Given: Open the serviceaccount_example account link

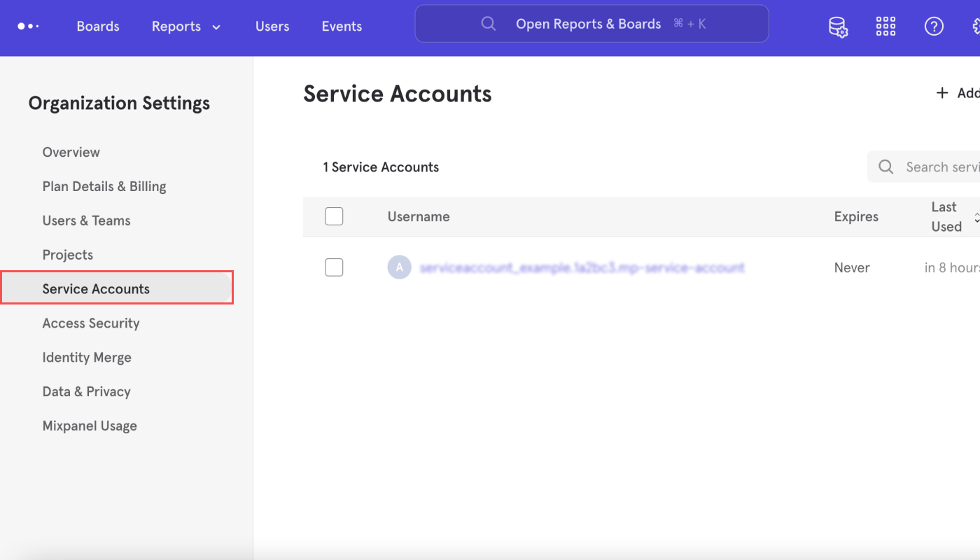Looking at the screenshot, I should [582, 267].
